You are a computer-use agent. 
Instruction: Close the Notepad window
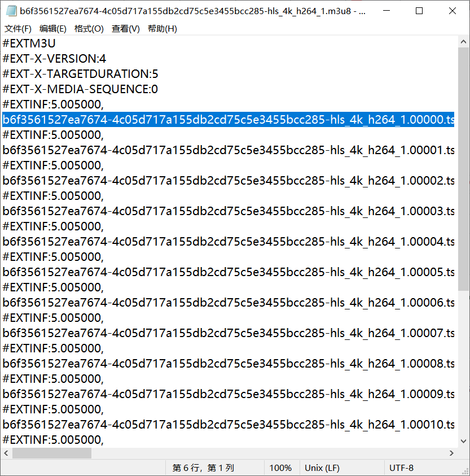(x=452, y=11)
